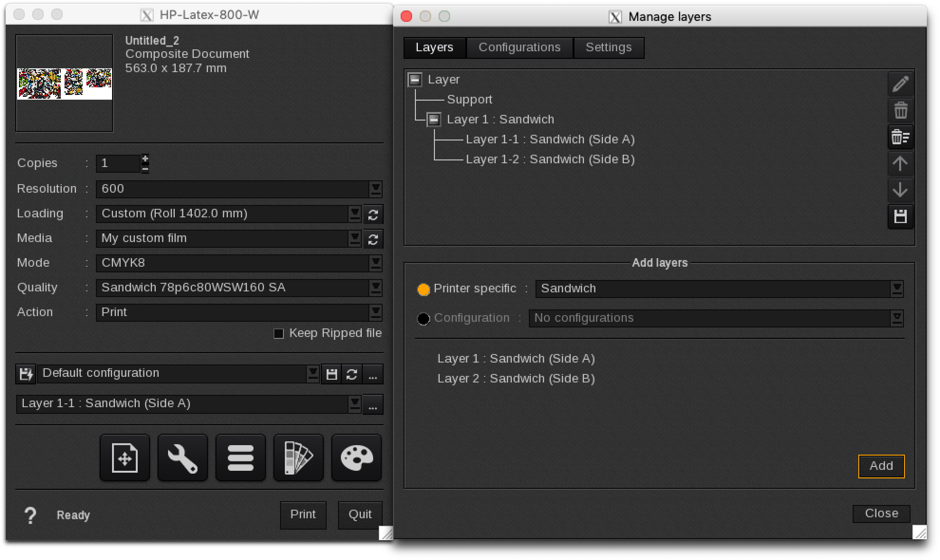This screenshot has height=560, width=940.
Task: Click the page layout positioning icon
Action: [x=125, y=458]
